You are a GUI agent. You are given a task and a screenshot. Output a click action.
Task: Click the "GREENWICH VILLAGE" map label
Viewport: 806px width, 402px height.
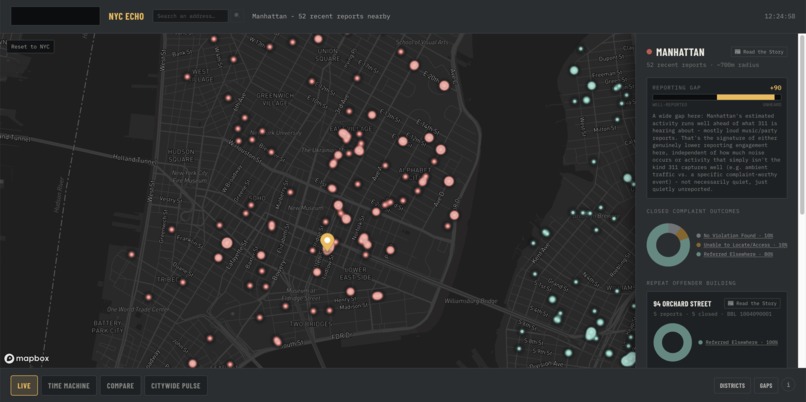pos(273,99)
